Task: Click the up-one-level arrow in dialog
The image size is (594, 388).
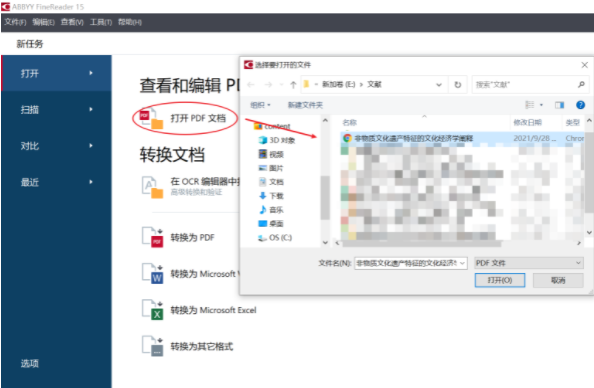Action: 293,84
